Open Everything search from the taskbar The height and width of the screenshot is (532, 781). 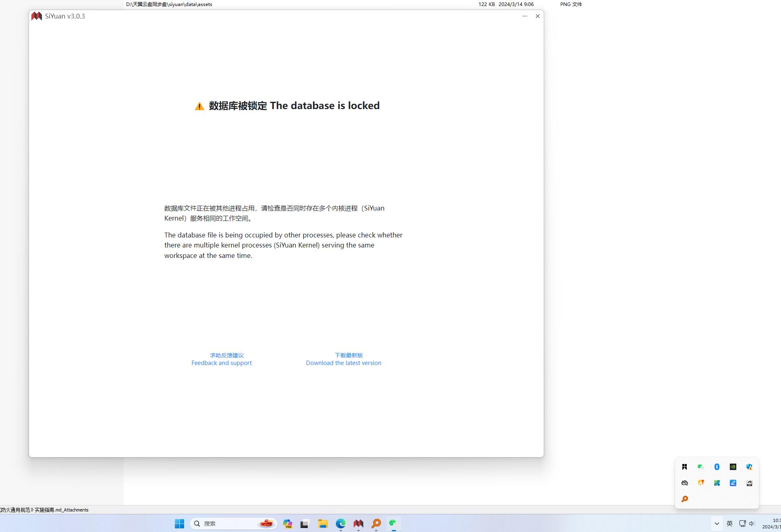[x=376, y=524]
